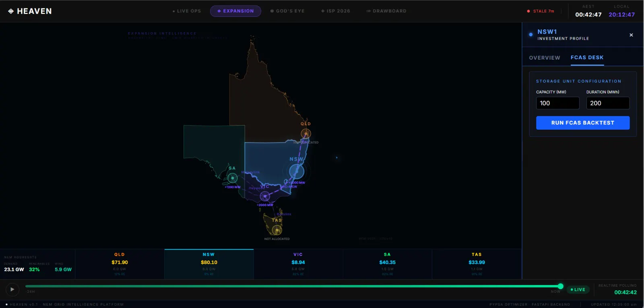Click the 5.9 GW wind value

[x=63, y=269]
